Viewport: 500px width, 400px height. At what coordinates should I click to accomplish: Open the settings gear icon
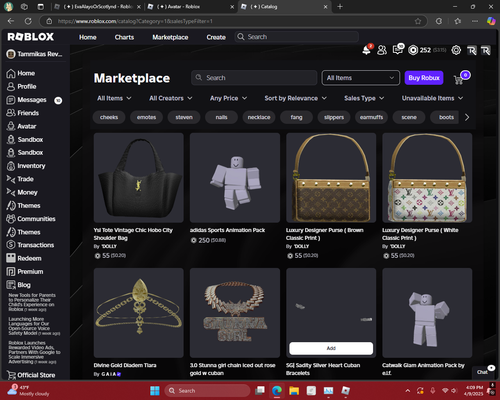[456, 50]
